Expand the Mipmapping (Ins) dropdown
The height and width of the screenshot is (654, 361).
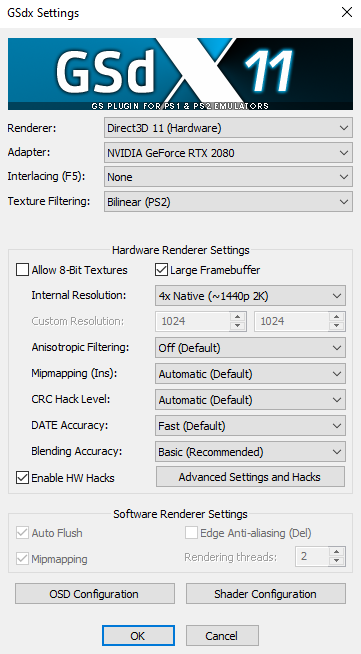(x=250, y=374)
